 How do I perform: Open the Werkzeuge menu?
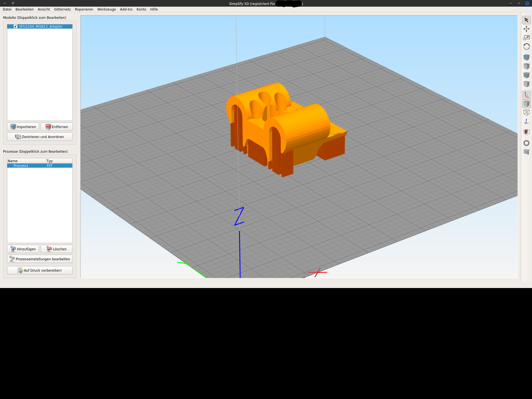[x=106, y=9]
